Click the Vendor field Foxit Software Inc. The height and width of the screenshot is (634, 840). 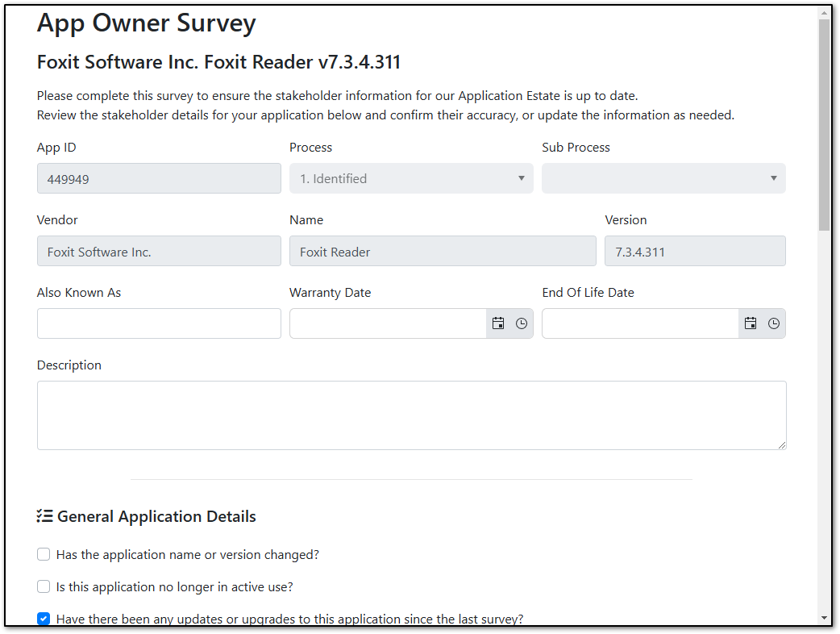coord(159,251)
